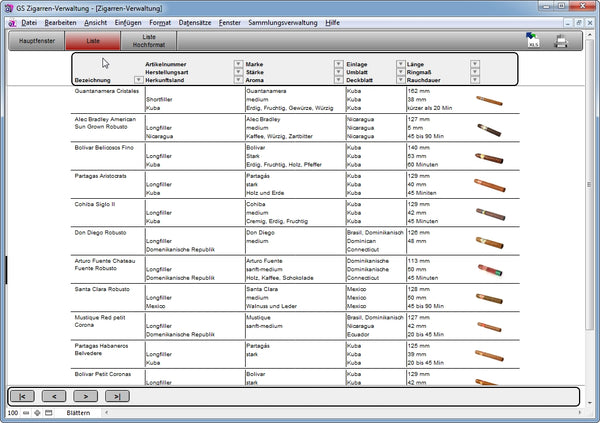Click the Arturo Fuente Chateau Fuente cigar image
Image resolution: width=600 pixels, height=423 pixels.
click(490, 270)
